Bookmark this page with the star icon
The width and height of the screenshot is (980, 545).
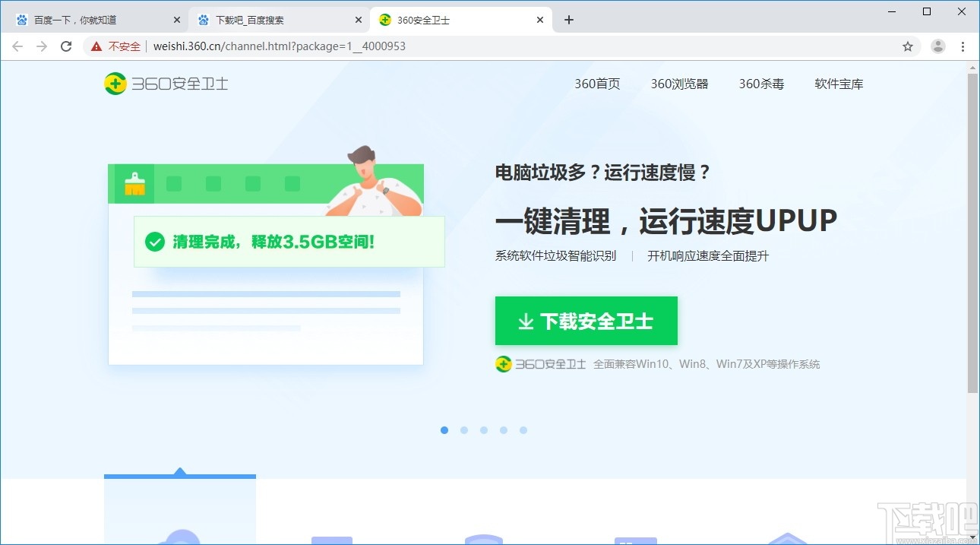(908, 46)
